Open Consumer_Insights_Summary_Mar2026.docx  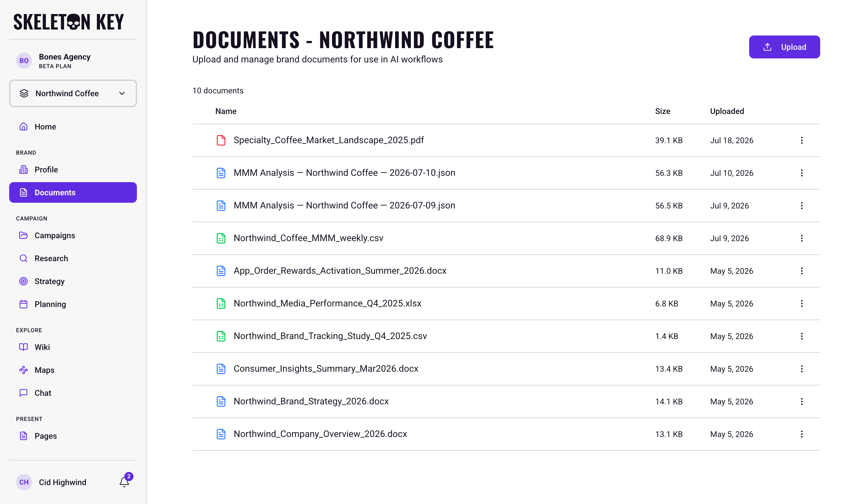(x=326, y=369)
